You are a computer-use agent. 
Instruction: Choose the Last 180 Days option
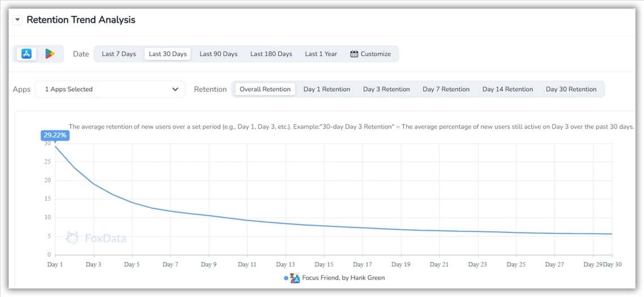[271, 54]
